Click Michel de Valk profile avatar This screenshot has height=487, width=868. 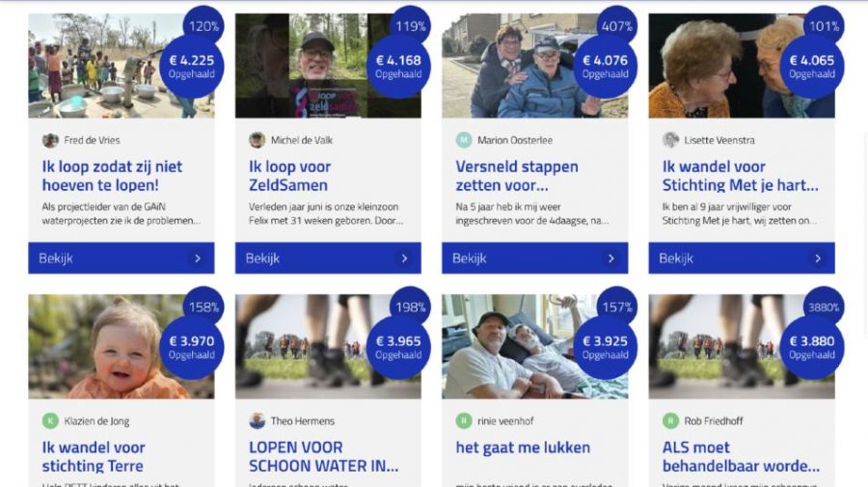[x=257, y=140]
